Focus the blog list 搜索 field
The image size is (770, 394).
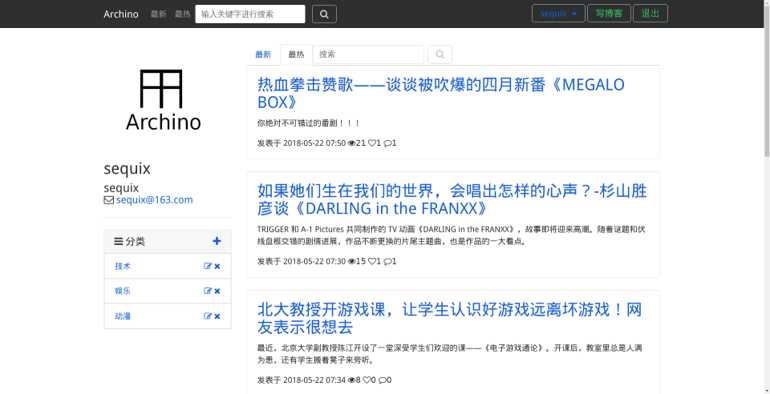click(x=368, y=55)
